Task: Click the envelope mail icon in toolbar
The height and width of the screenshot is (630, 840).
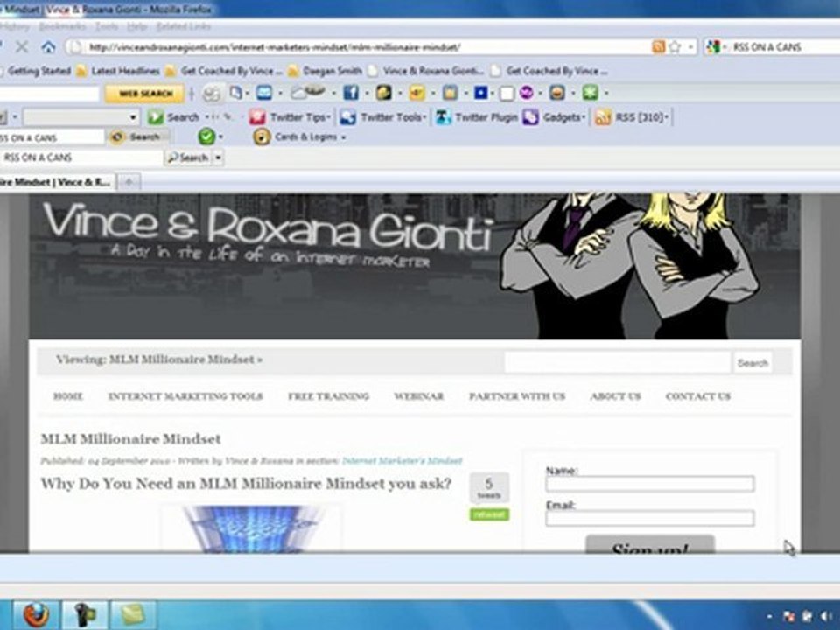Action: coord(264,93)
